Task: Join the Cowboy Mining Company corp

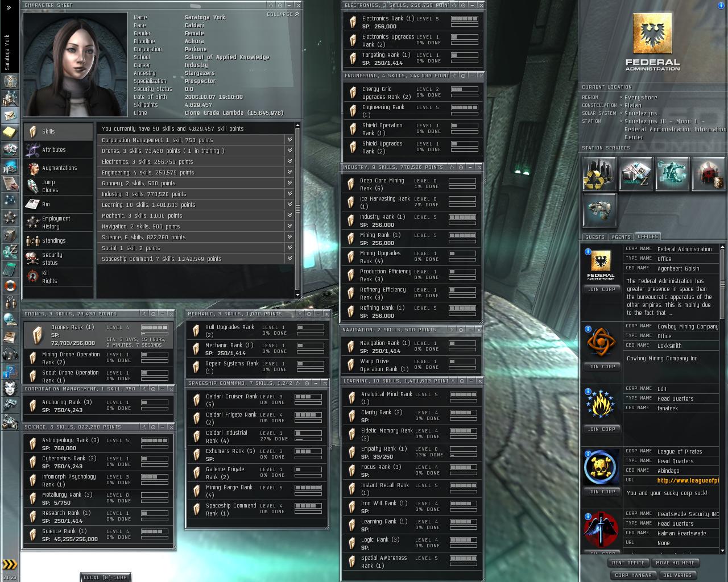Action: (601, 367)
